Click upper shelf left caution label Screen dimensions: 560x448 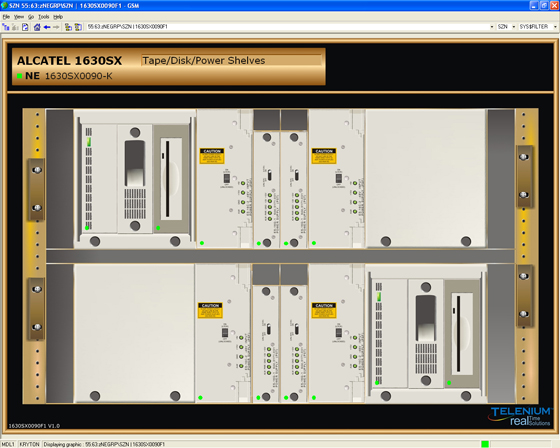[212, 156]
